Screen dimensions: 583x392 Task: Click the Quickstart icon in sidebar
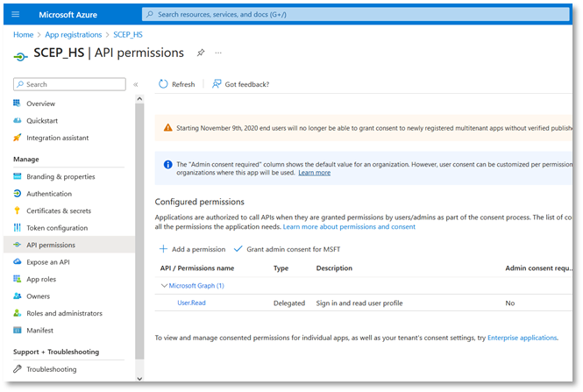[x=18, y=121]
